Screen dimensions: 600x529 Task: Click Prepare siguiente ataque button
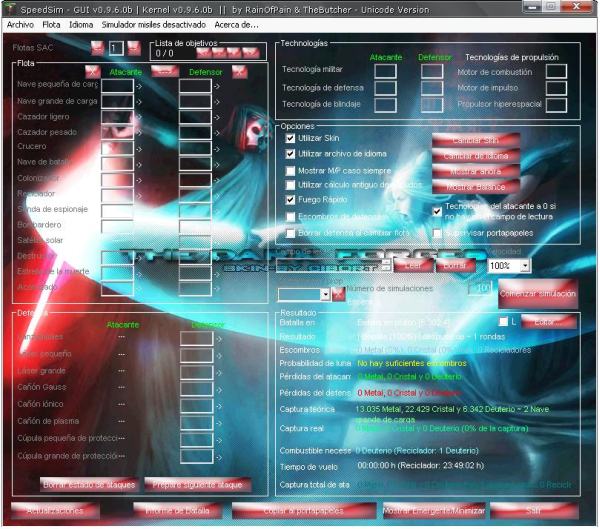tap(197, 485)
